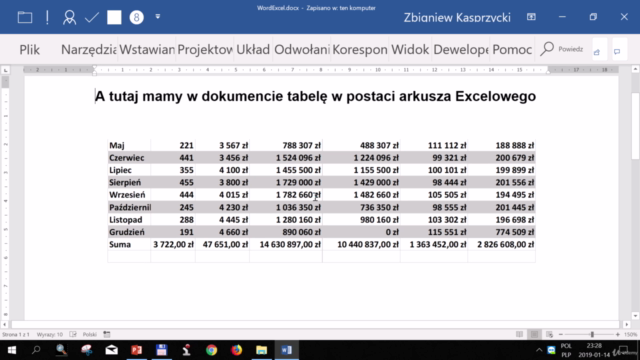Click the cell showing 0 zł
The height and width of the screenshot is (360, 640).
(x=361, y=232)
